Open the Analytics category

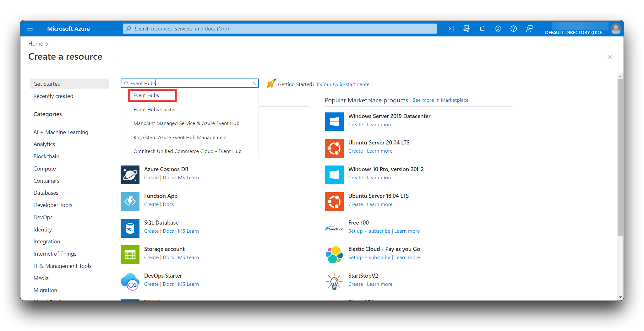[x=44, y=144]
